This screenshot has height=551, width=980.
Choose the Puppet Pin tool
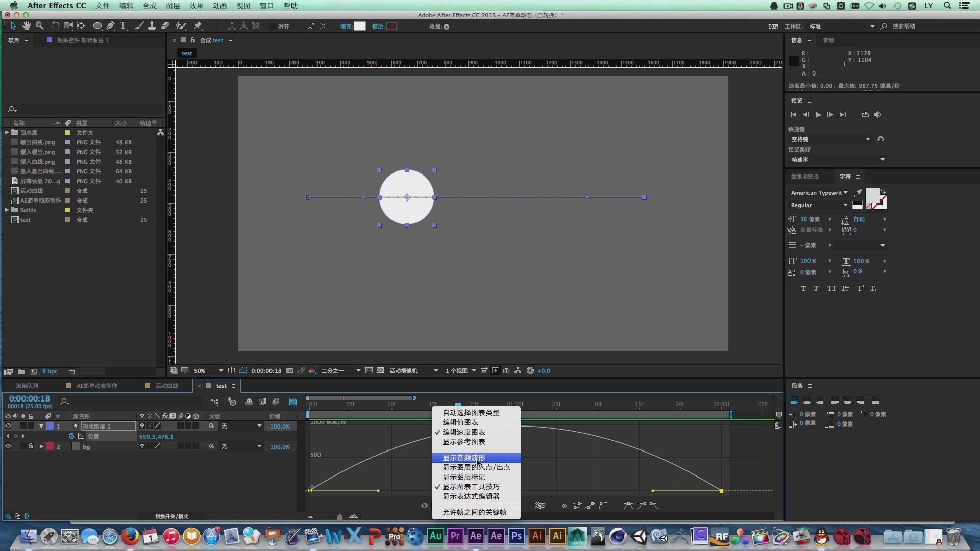tap(198, 26)
